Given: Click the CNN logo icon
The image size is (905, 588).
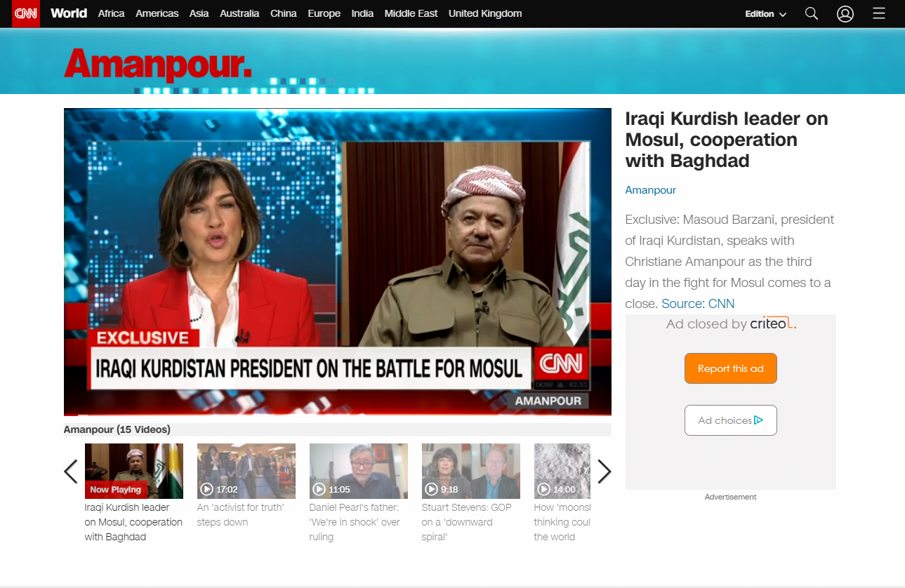Looking at the screenshot, I should point(26,13).
